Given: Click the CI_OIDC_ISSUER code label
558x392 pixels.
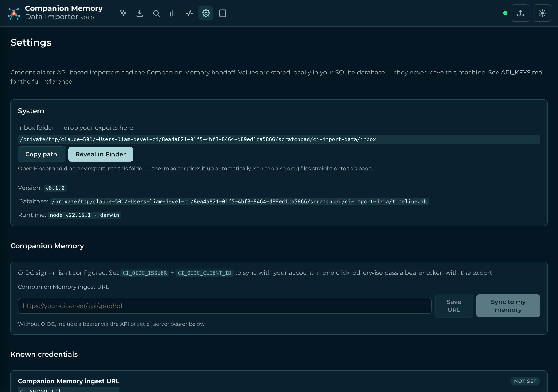Looking at the screenshot, I should click(145, 273).
